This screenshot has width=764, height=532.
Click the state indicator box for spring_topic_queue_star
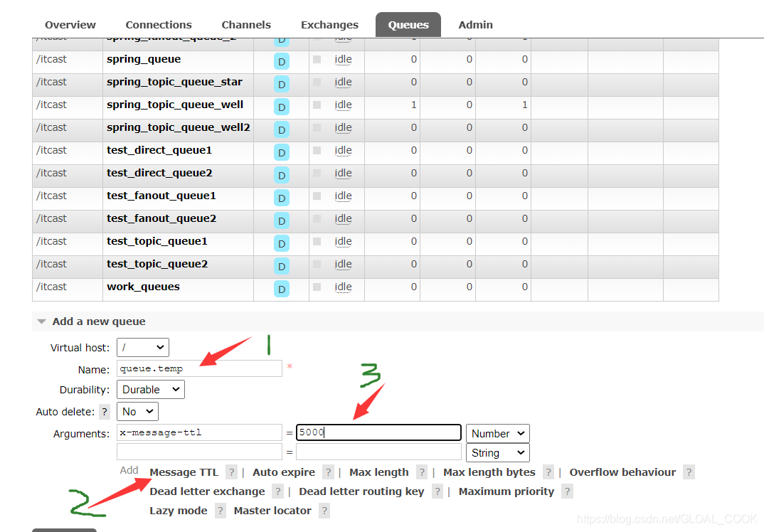pyautogui.click(x=317, y=82)
